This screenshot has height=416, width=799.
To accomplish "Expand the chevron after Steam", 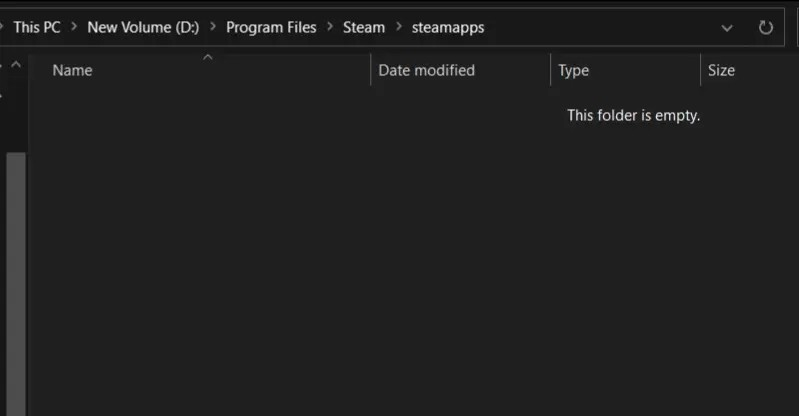I will coord(398,28).
